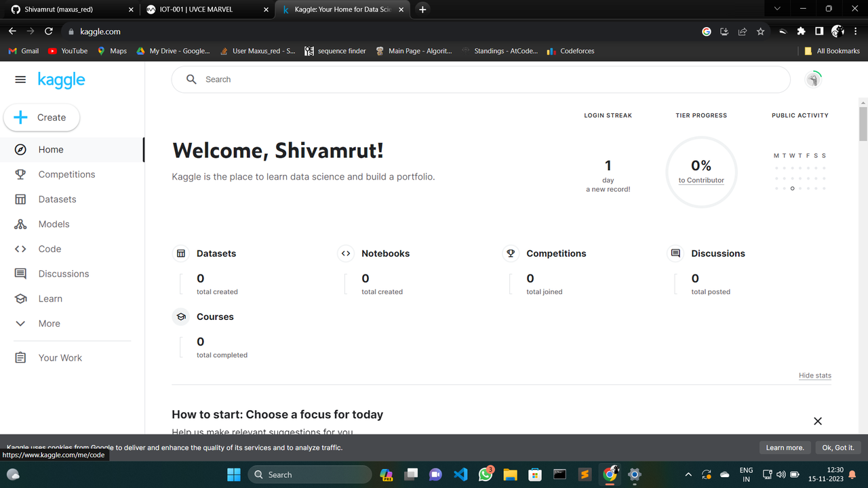
Task: Click the 'Welcome, Shivamrut!' heading
Action: (x=278, y=150)
